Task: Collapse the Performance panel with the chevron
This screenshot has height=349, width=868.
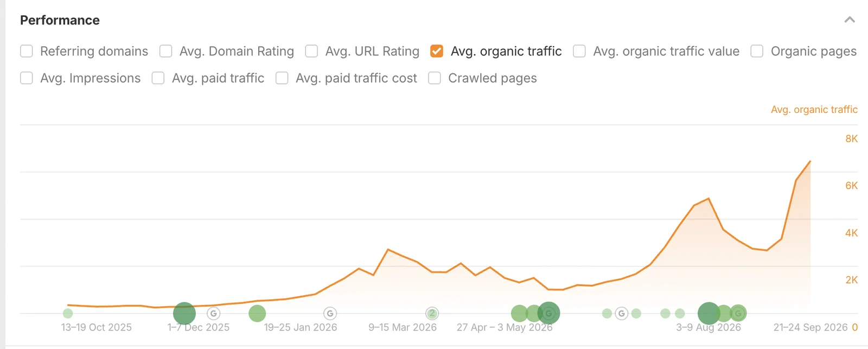Action: (850, 20)
